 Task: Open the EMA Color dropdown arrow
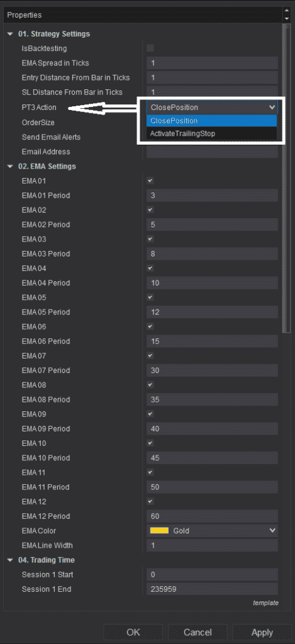[272, 531]
